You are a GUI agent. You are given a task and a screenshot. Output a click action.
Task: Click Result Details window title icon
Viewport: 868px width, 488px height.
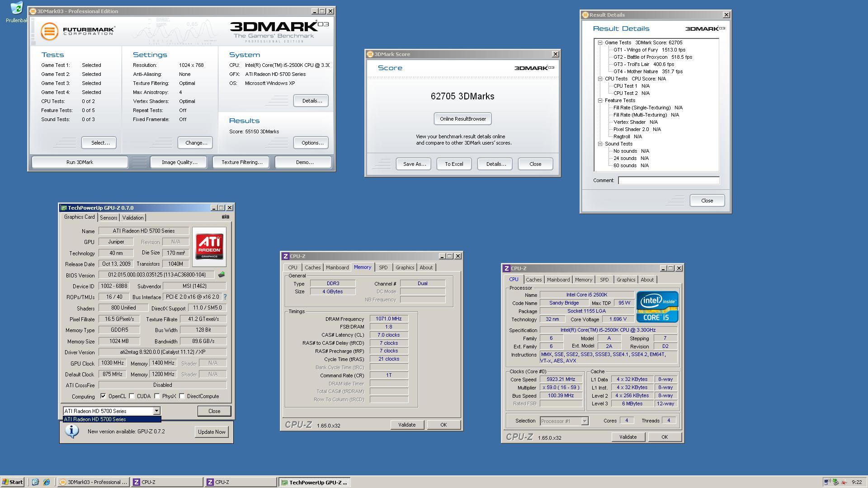(585, 15)
